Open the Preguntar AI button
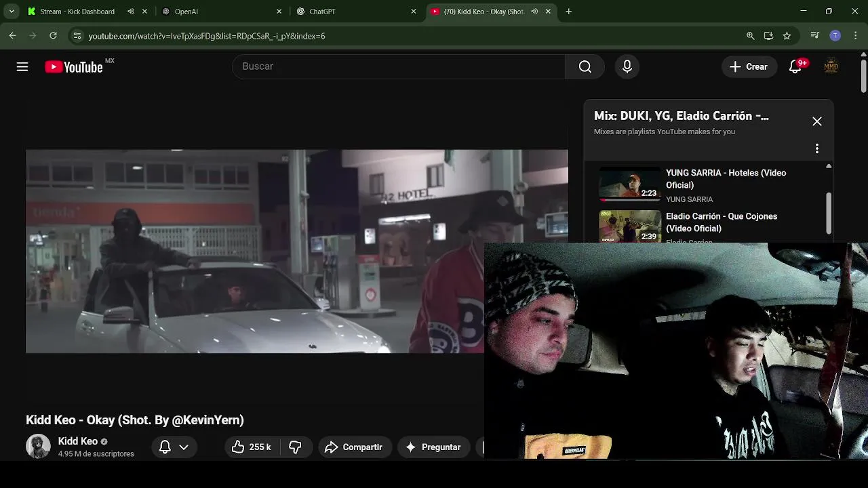The width and height of the screenshot is (868, 488). click(x=433, y=447)
